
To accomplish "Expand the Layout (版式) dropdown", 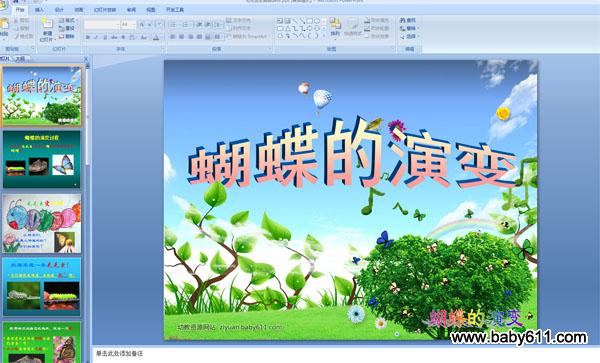I will click(x=68, y=20).
